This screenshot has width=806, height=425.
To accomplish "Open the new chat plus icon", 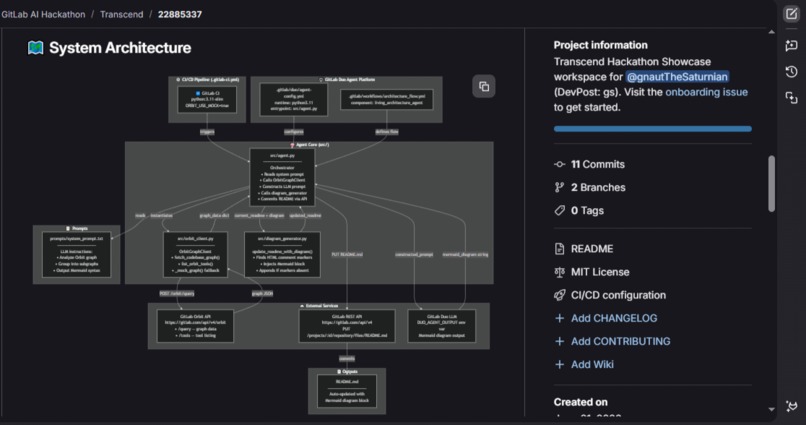I will pyautogui.click(x=792, y=46).
